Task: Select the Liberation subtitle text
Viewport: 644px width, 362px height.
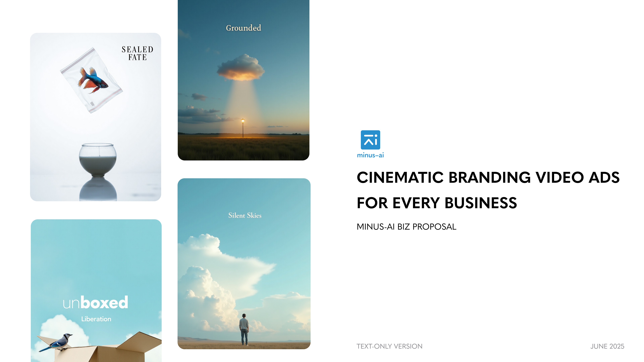Action: click(x=96, y=319)
